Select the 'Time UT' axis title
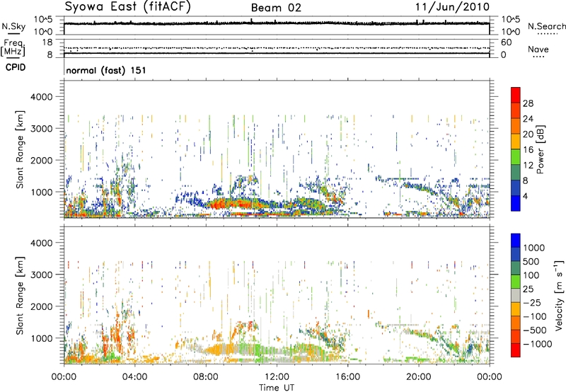Image resolution: width=566 pixels, height=392 pixels. coord(277,388)
